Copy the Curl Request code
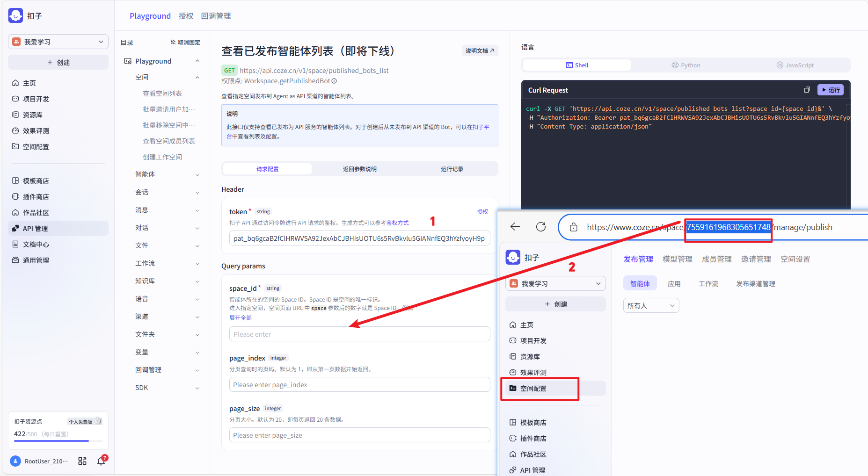Viewport: 868px width, 476px height. coord(807,90)
